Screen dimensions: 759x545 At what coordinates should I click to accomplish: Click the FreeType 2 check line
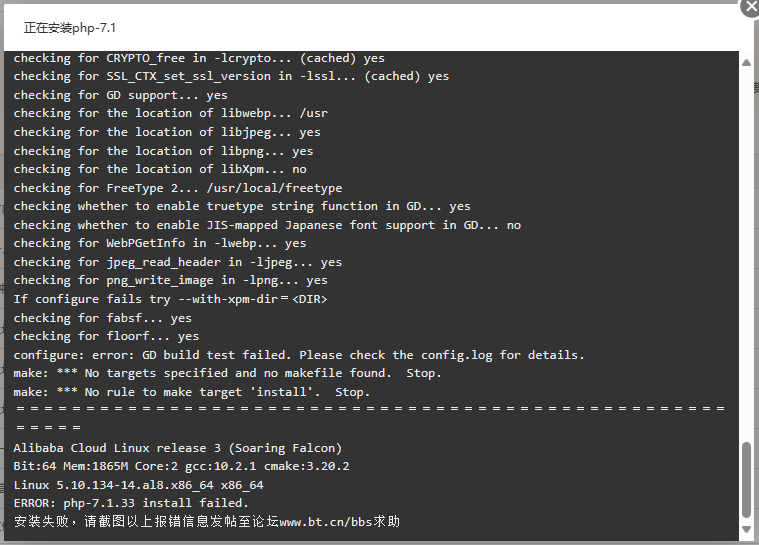tap(177, 188)
